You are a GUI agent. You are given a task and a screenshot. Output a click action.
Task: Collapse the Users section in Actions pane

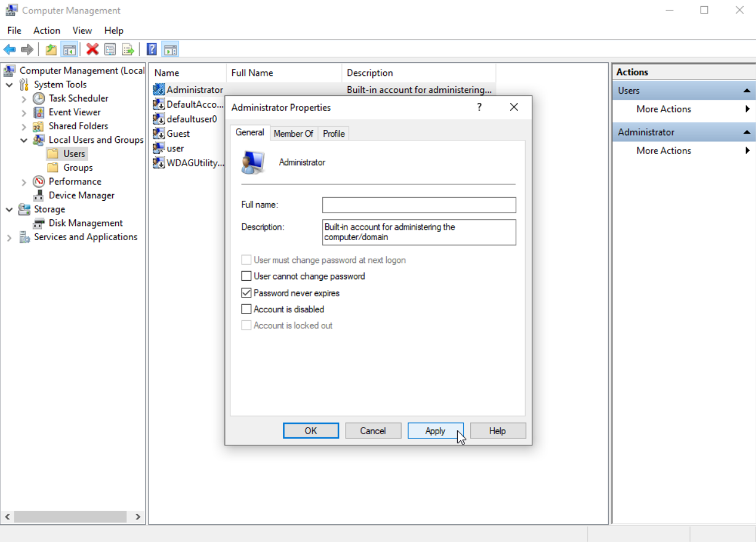747,91
